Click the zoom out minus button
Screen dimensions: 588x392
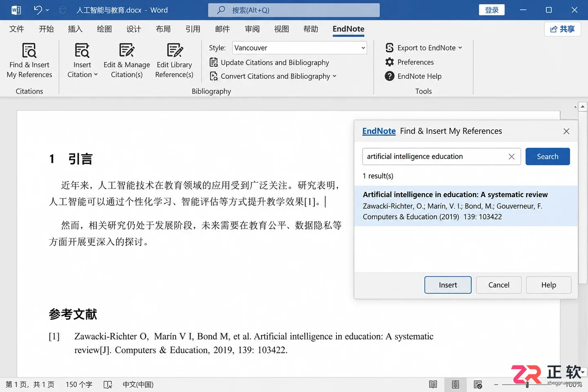click(x=496, y=385)
